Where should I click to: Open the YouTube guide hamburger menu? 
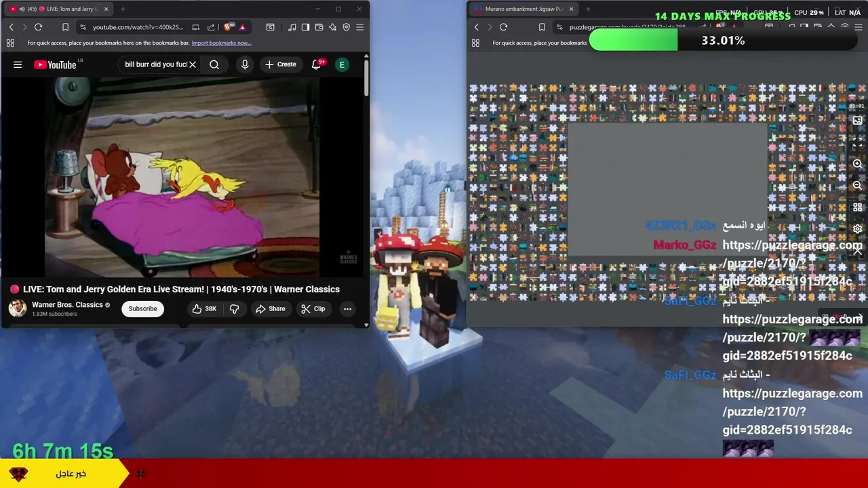[x=18, y=64]
